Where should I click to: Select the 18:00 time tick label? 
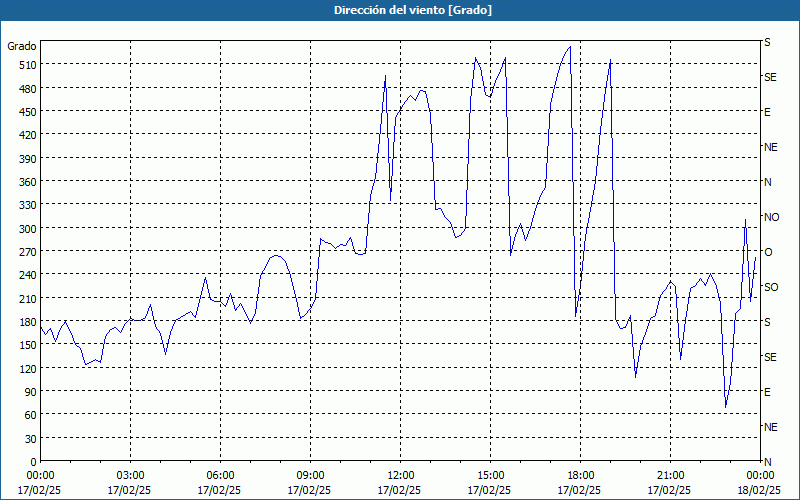click(x=581, y=476)
